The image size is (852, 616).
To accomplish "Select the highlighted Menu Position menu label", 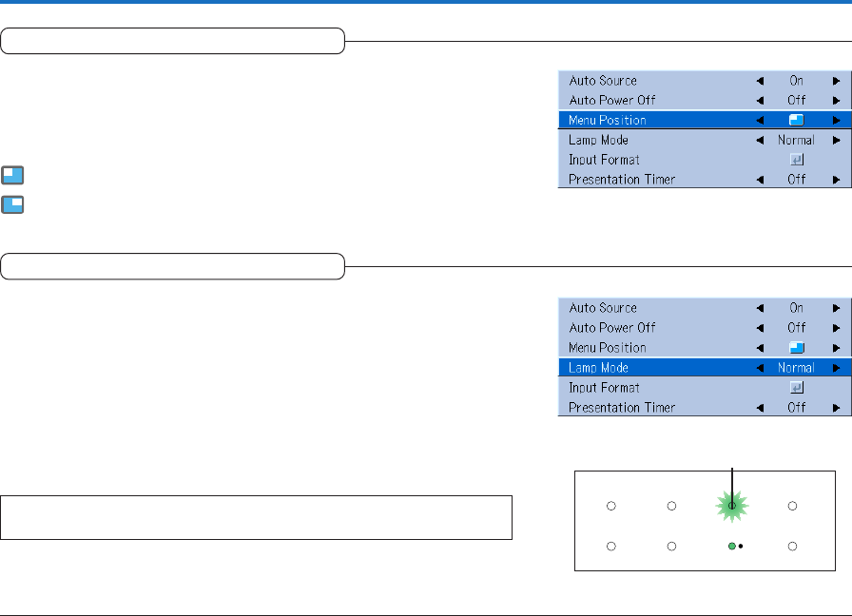I will [x=608, y=121].
